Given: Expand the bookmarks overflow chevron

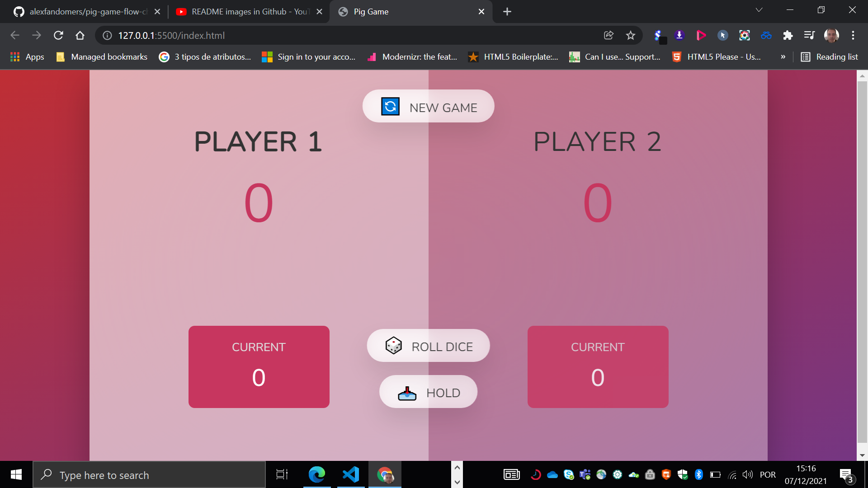Looking at the screenshot, I should 783,56.
